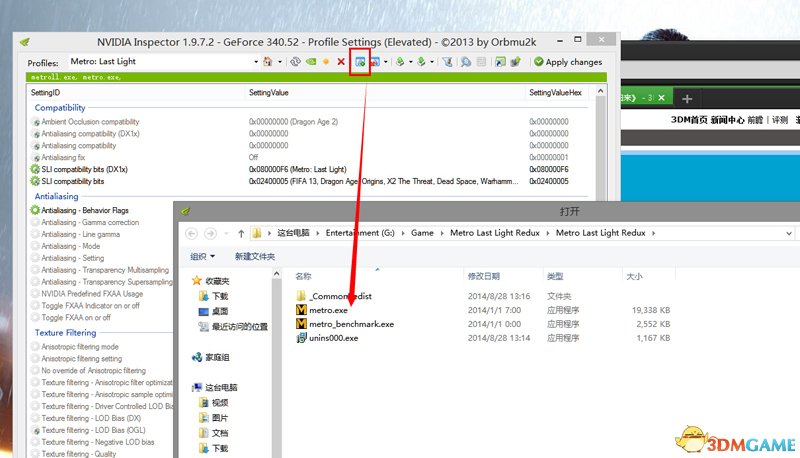Click the reset profile icon with circular arrows
This screenshot has width=800, height=458.
[295, 62]
